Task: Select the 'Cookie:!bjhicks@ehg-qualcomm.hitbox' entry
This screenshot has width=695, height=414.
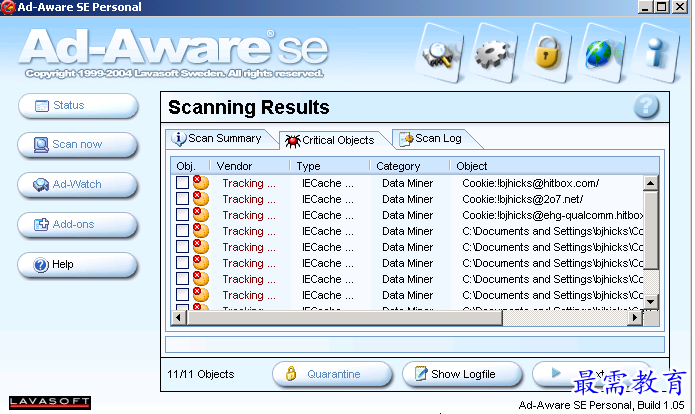Action: 552,215
